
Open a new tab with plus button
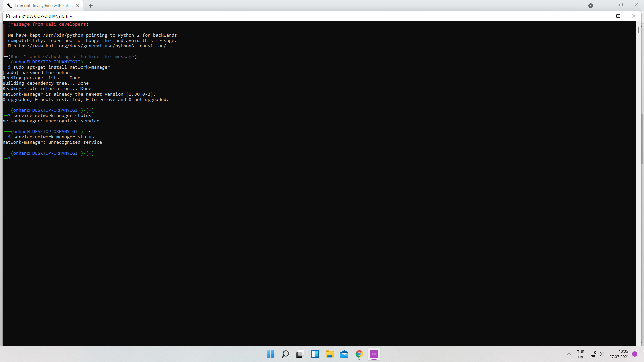91,6
